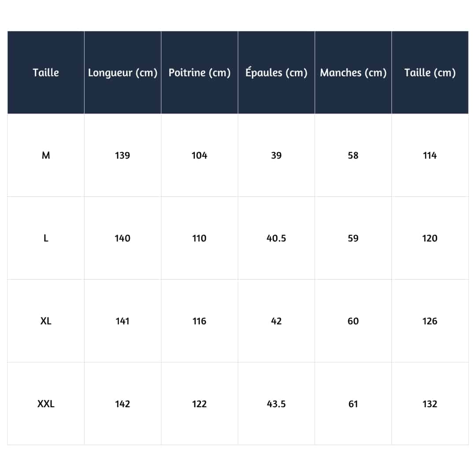
Task: Select the shoulder value 43.5
Action: [x=276, y=404]
